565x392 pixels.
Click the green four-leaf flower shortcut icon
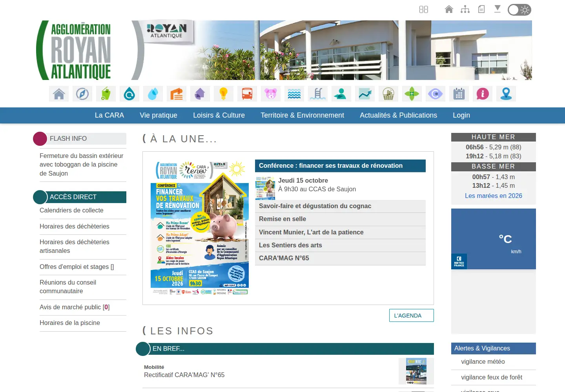[x=412, y=94]
